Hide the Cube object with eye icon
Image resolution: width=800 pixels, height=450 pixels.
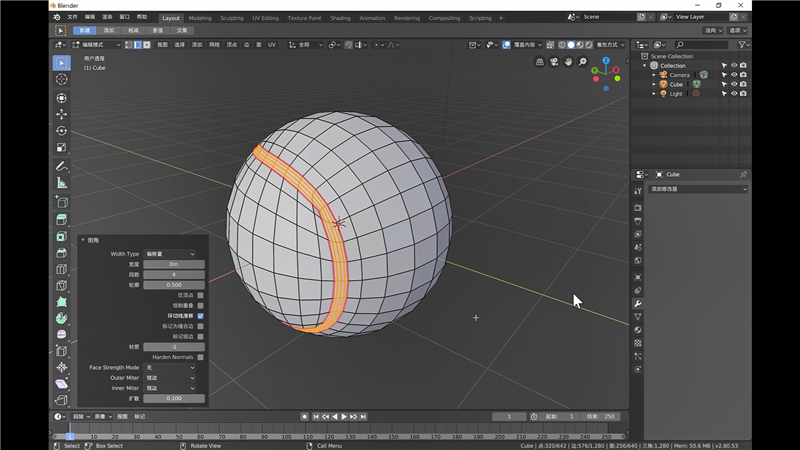pyautogui.click(x=734, y=84)
